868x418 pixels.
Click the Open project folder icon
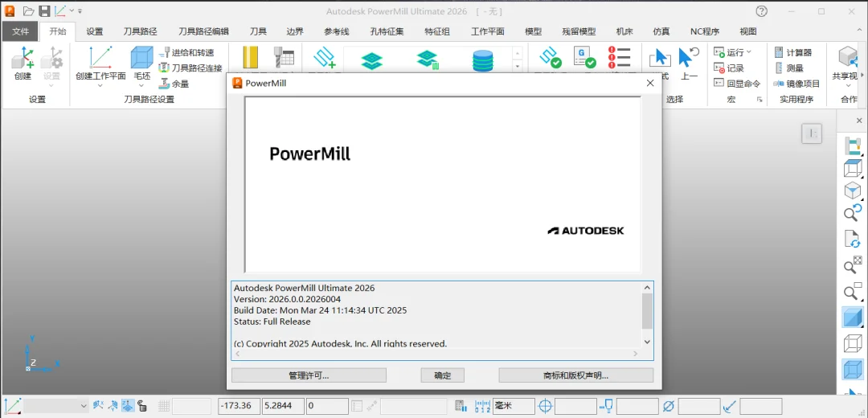pos(28,10)
